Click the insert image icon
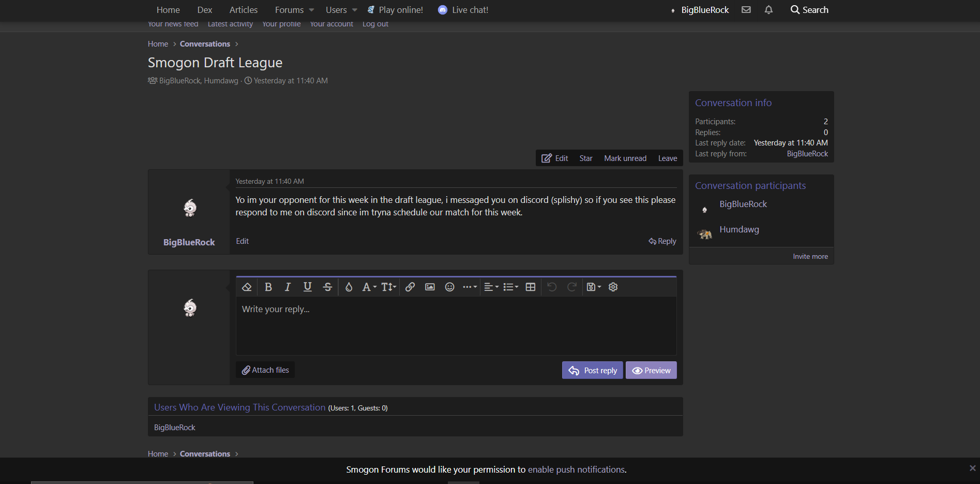This screenshot has height=484, width=980. [430, 287]
